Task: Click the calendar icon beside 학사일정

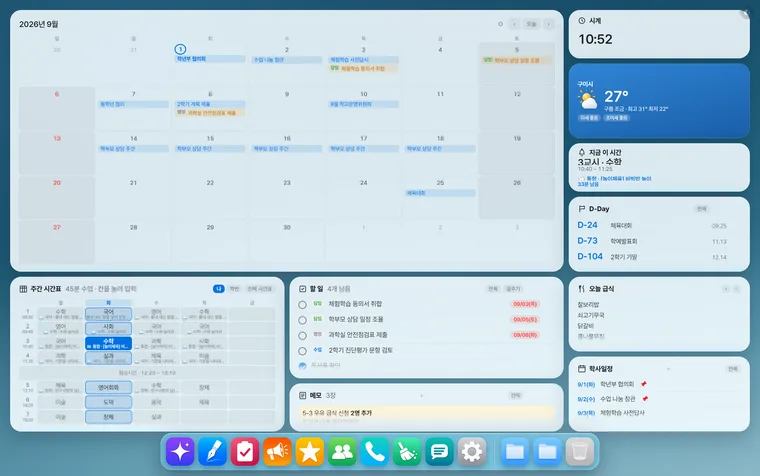Action: pyautogui.click(x=582, y=369)
